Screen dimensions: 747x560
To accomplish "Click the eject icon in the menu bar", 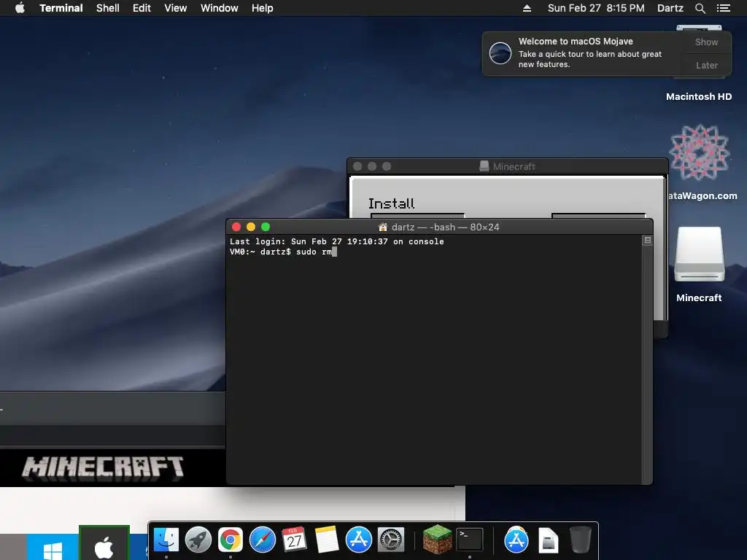I will [x=527, y=8].
